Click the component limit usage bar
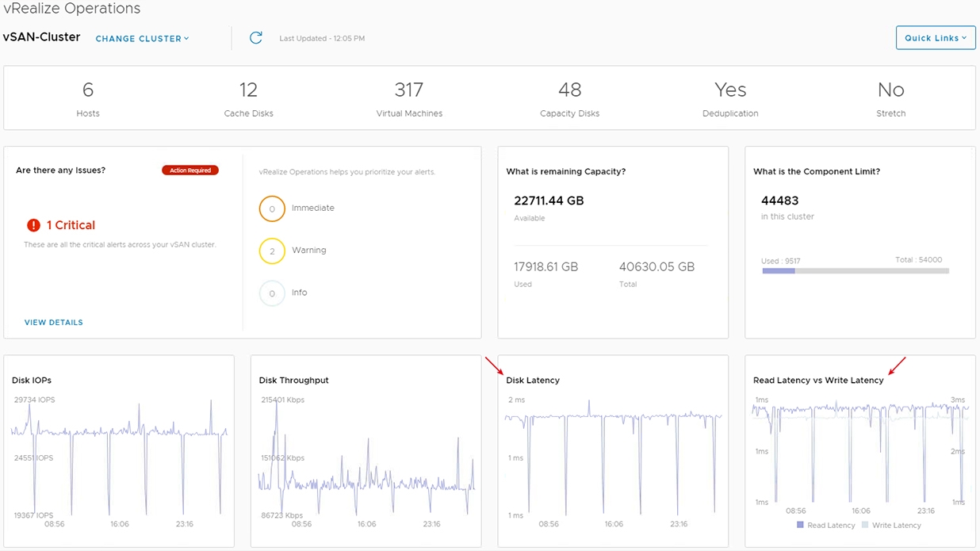 (856, 271)
